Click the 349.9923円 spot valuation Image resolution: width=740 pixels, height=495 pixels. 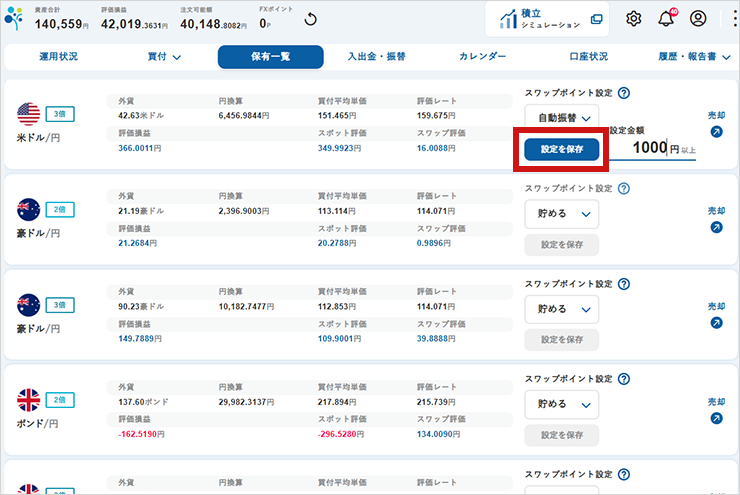[x=339, y=148]
